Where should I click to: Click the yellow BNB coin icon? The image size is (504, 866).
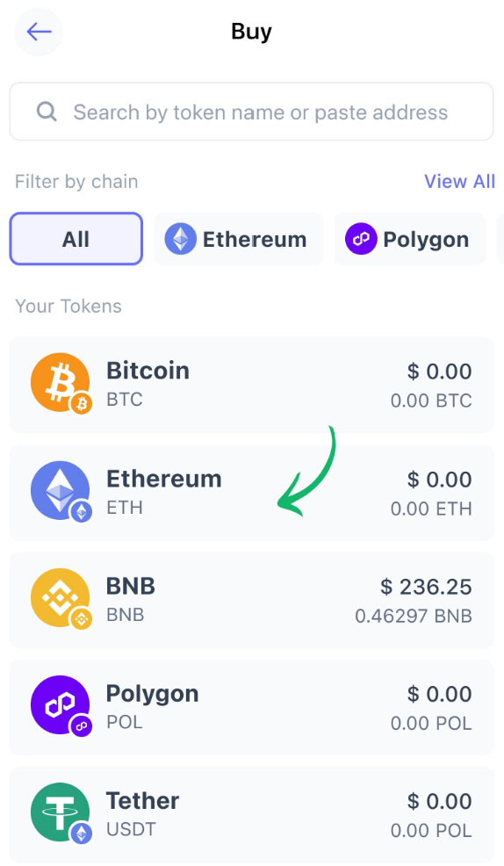tap(61, 599)
